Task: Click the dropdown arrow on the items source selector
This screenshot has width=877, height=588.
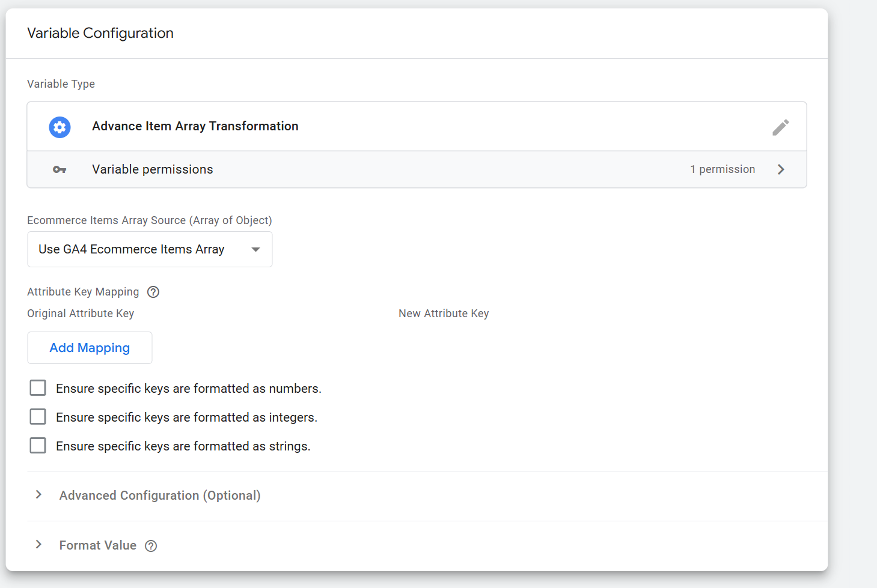Action: (x=255, y=249)
